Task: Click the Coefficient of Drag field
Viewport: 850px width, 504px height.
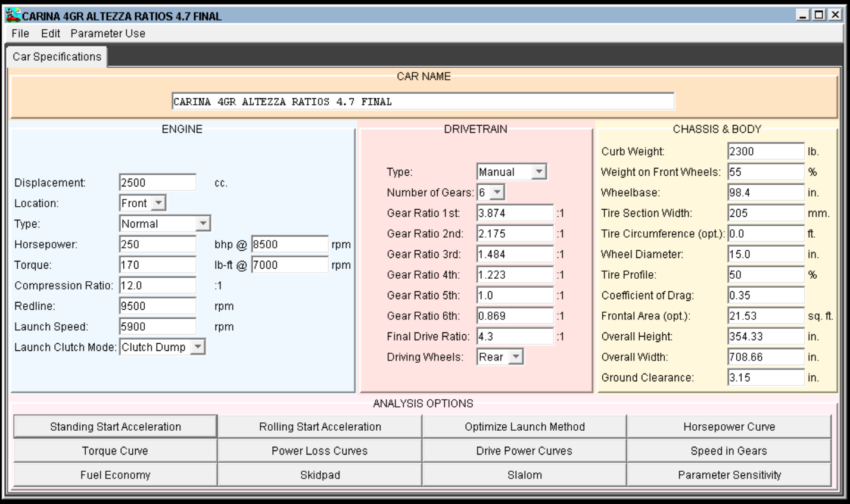Action: (x=766, y=295)
